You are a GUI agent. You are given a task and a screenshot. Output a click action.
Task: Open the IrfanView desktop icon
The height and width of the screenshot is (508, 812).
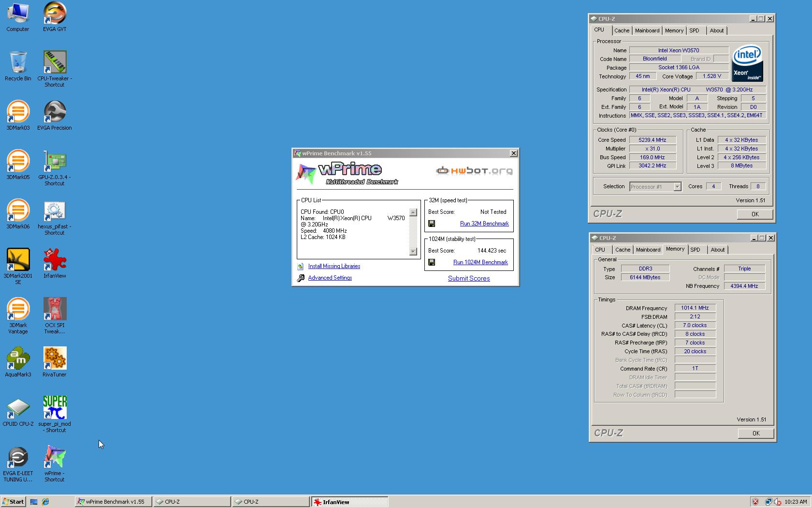(55, 264)
